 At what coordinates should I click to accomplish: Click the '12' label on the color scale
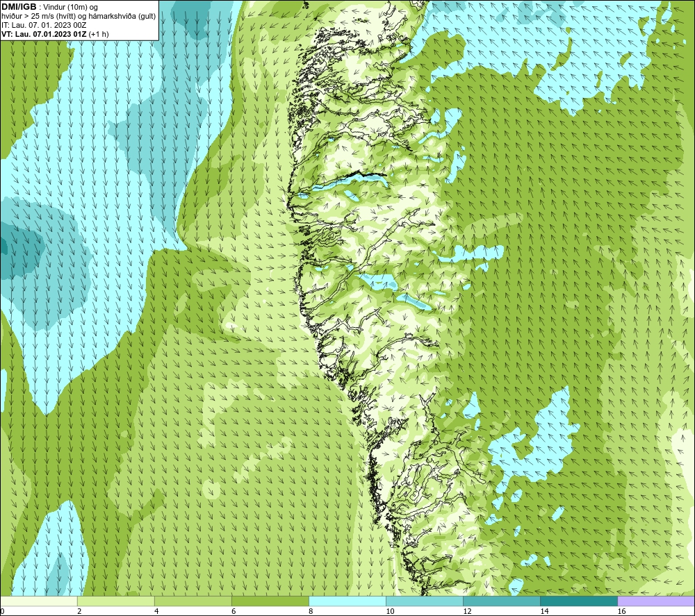coord(467,611)
